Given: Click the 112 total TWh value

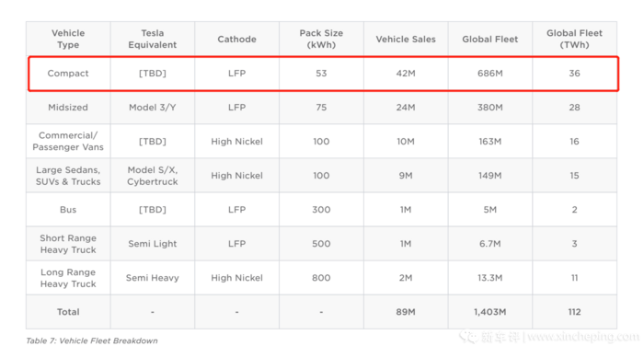Looking at the screenshot, I should click(x=575, y=312).
